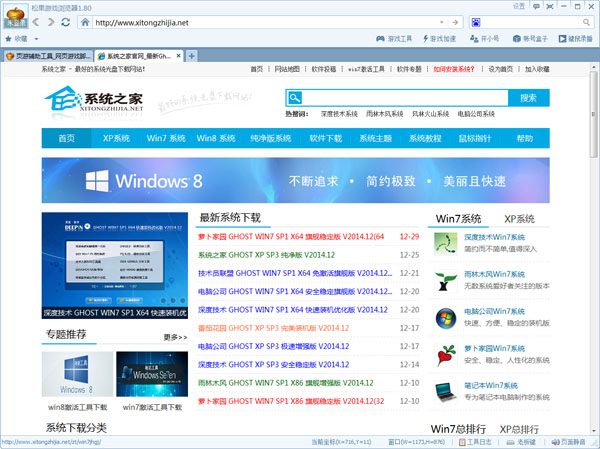Click the fullscreen icon in the title bar
600x449 pixels.
point(549,7)
